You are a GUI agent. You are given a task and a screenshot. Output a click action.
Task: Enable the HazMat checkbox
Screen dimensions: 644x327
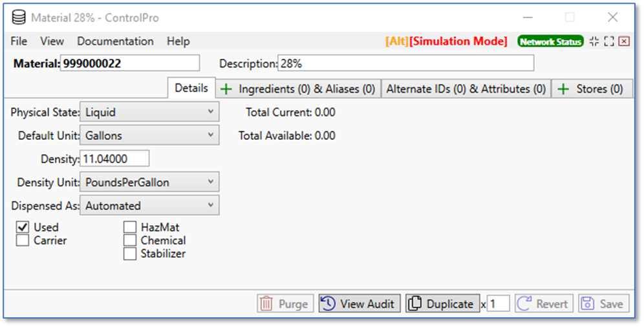click(130, 227)
